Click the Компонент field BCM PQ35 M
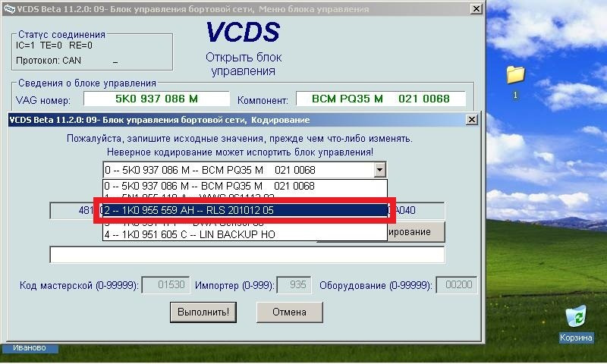The width and height of the screenshot is (607, 364). tap(381, 99)
